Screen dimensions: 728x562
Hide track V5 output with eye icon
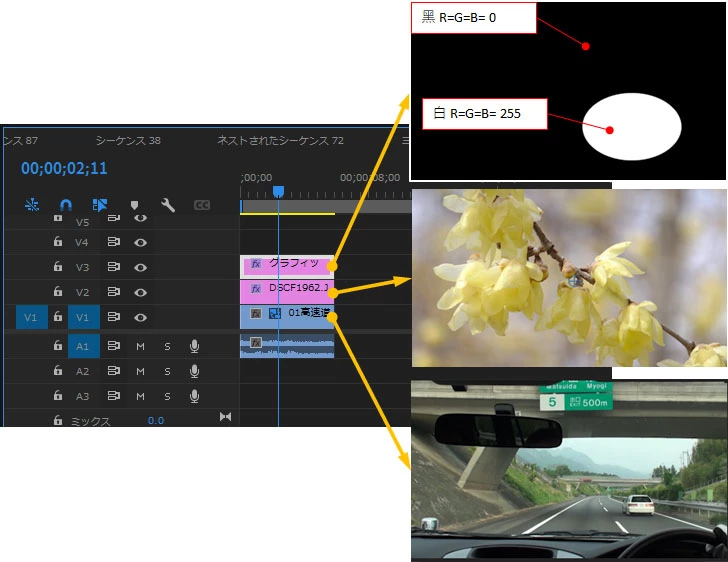coord(141,217)
